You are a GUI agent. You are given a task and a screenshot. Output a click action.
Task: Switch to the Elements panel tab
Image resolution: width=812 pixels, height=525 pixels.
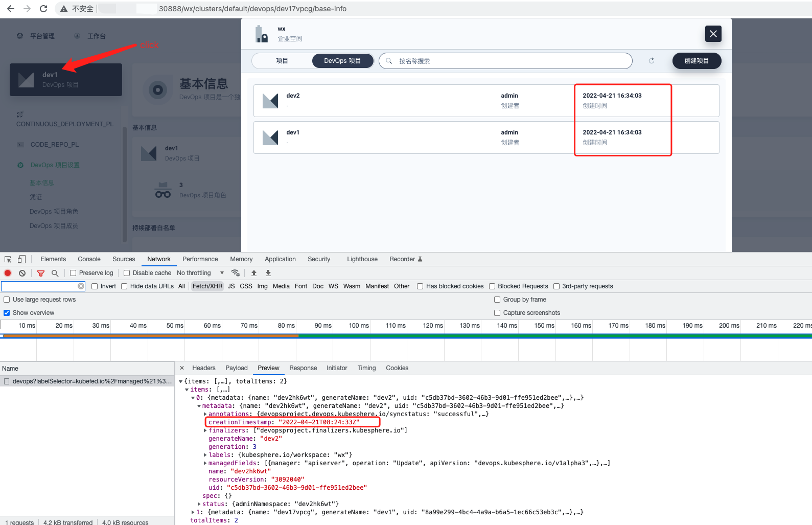(53, 259)
